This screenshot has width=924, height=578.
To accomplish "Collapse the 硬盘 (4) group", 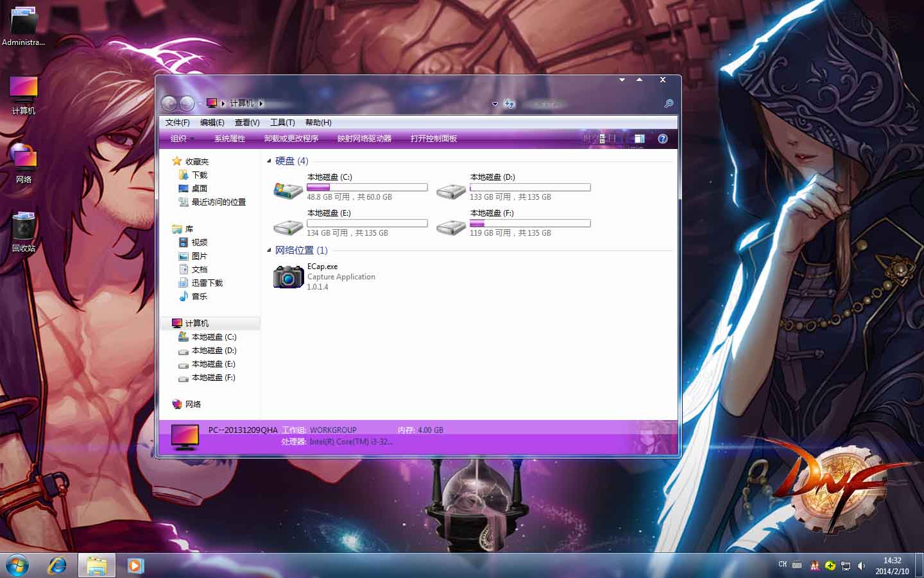I will coord(269,161).
